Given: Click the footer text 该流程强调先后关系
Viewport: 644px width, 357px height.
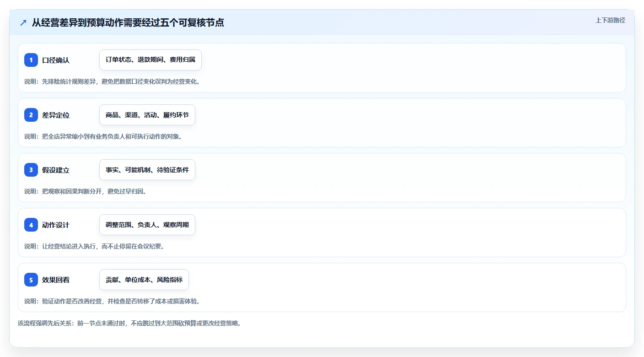Looking at the screenshot, I should coord(129,323).
